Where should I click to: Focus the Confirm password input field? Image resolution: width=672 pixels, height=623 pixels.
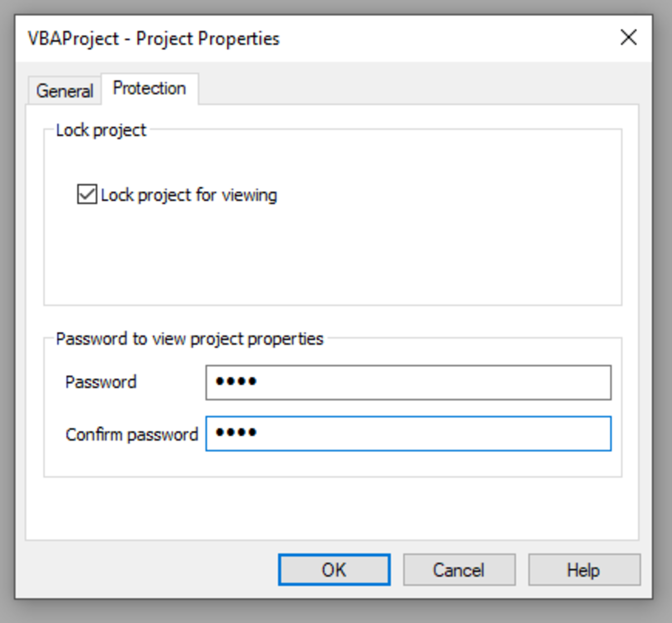coord(408,434)
